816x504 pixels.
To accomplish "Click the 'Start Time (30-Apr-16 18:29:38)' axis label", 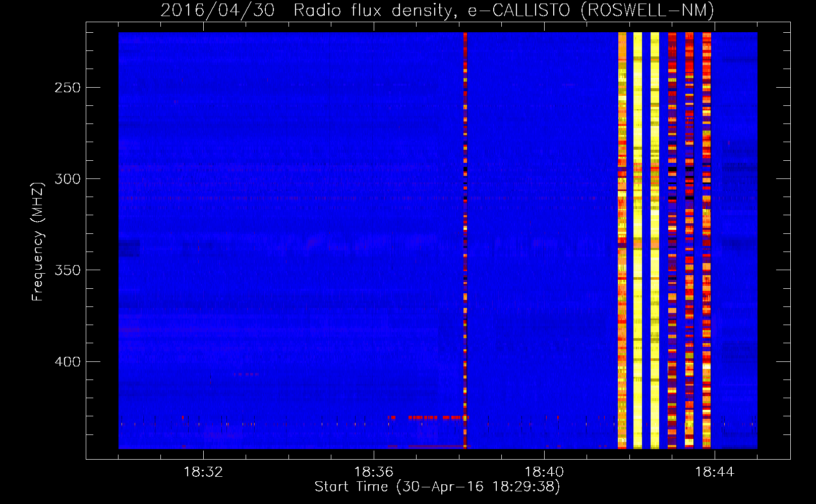I will click(x=437, y=487).
